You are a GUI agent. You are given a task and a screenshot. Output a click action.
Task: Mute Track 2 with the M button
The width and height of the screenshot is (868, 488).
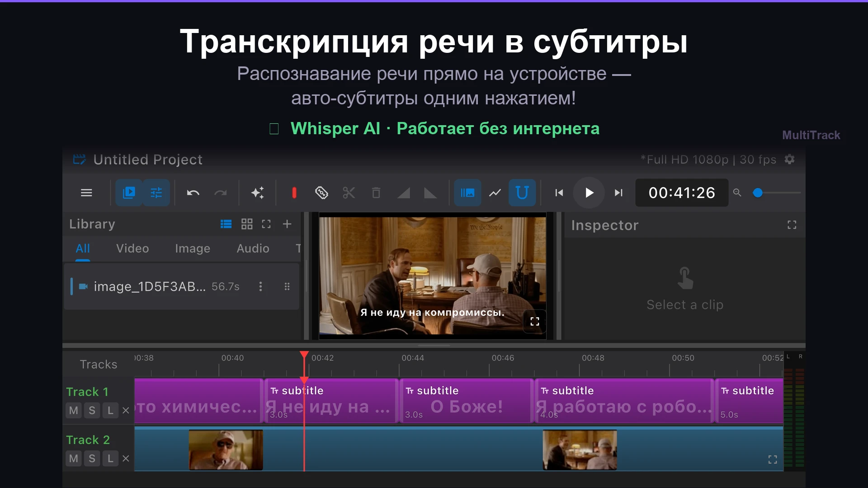(74, 459)
